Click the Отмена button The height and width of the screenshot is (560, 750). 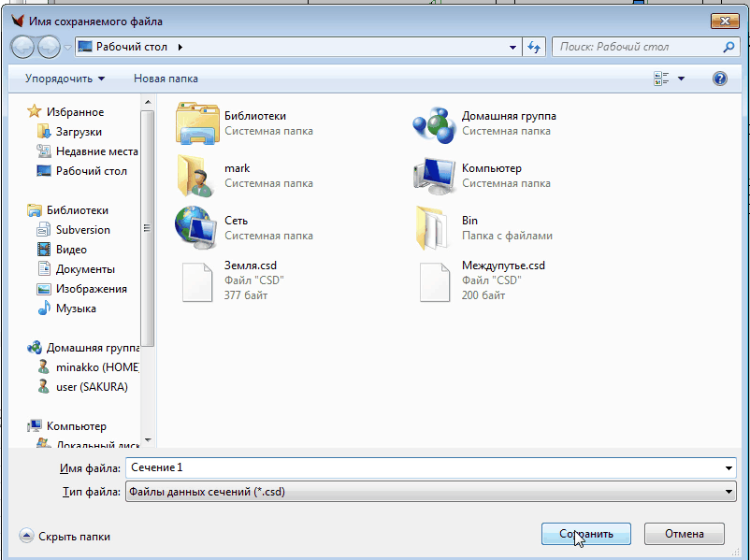[685, 534]
